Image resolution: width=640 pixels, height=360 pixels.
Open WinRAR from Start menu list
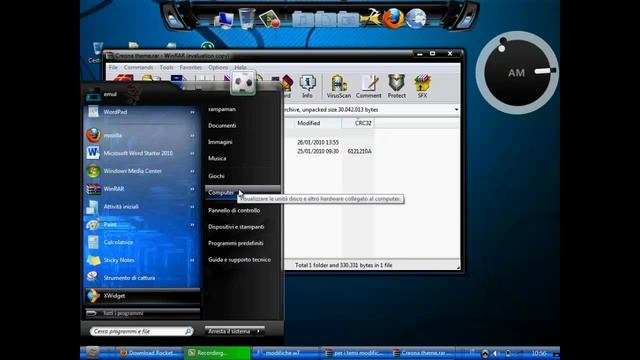point(141,189)
